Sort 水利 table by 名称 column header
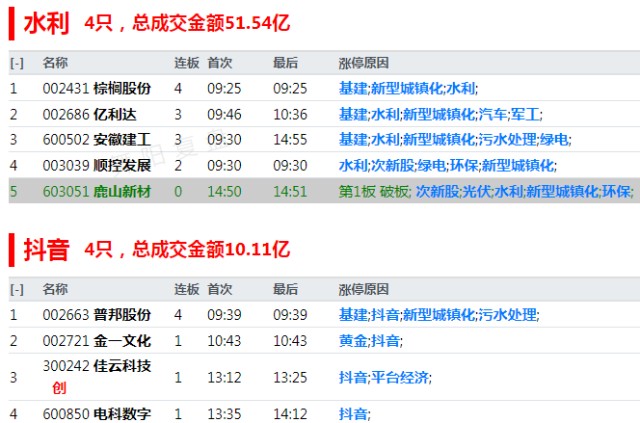 [x=55, y=63]
